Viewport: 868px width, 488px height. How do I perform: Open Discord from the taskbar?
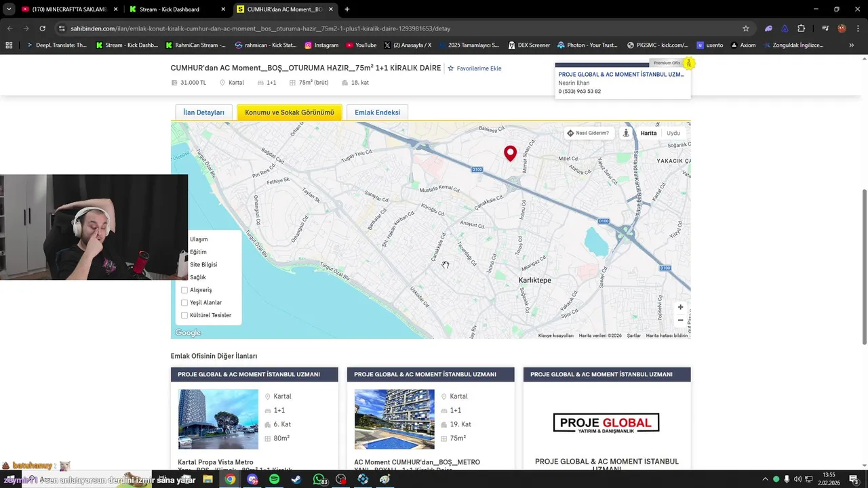252,479
